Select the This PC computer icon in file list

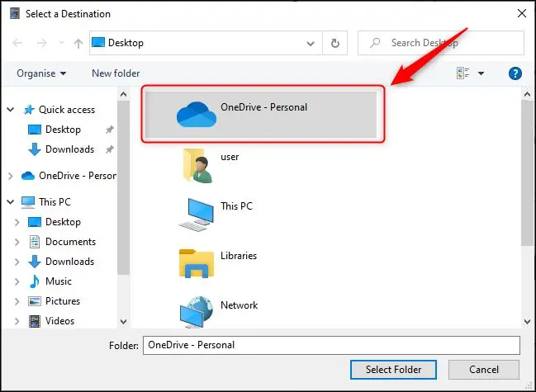pos(197,215)
